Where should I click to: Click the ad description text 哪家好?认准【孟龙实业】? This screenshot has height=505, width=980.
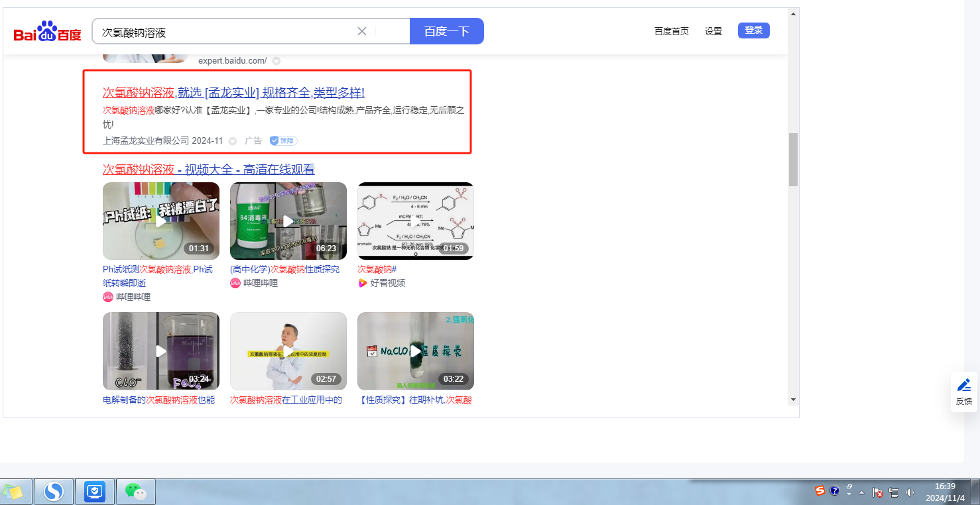(204, 110)
